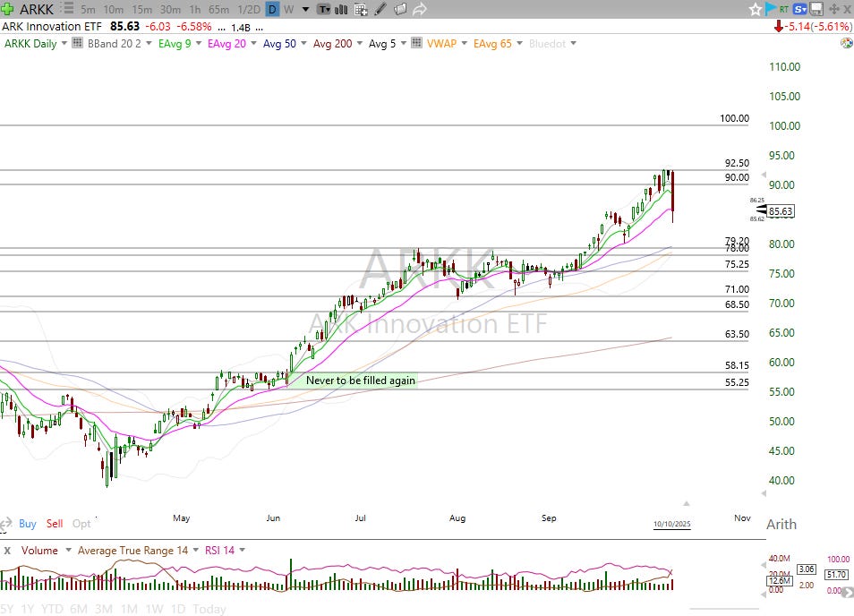The width and height of the screenshot is (854, 616).
Task: Click the move window cross-arrows icon
Action: pyautogui.click(x=833, y=9)
